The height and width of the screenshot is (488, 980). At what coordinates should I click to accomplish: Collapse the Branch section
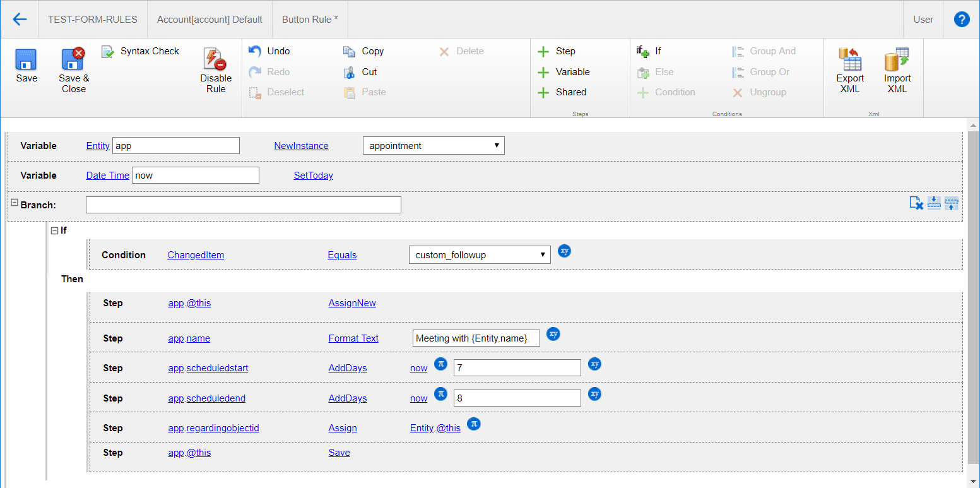click(15, 203)
